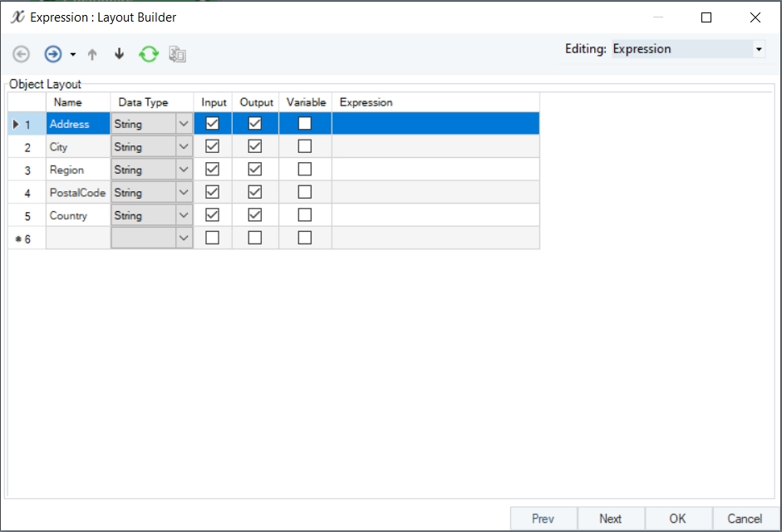Uncheck Input checkbox for City row

pos(212,146)
